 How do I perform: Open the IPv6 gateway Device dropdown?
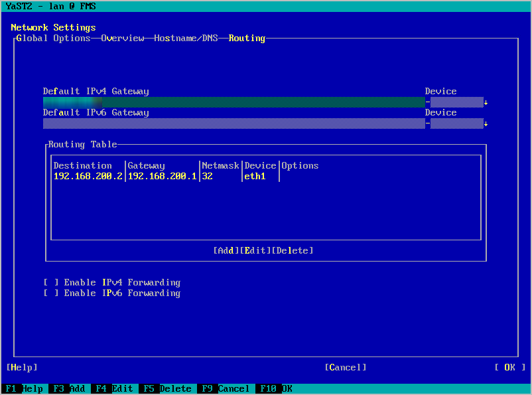(456, 123)
